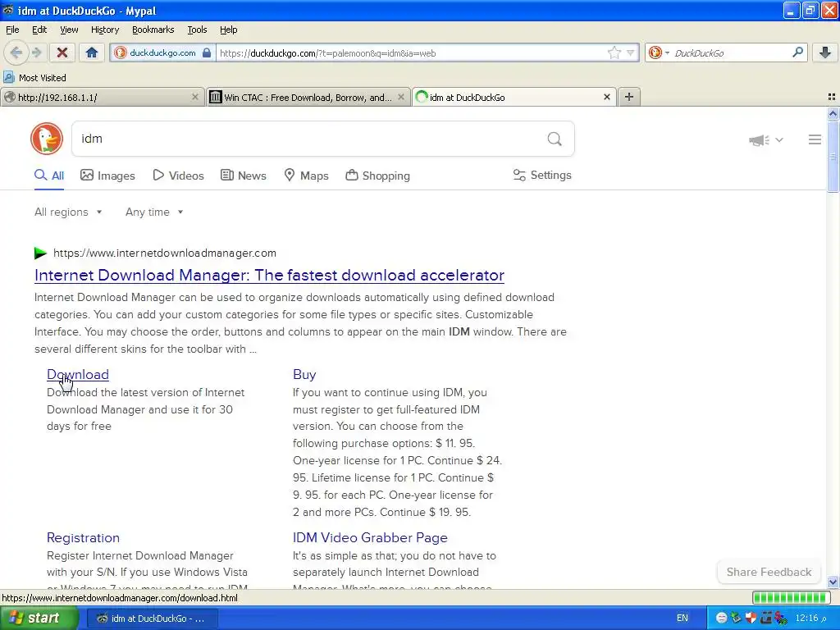The height and width of the screenshot is (630, 840).
Task: Select the Videos results tab
Action: [178, 176]
